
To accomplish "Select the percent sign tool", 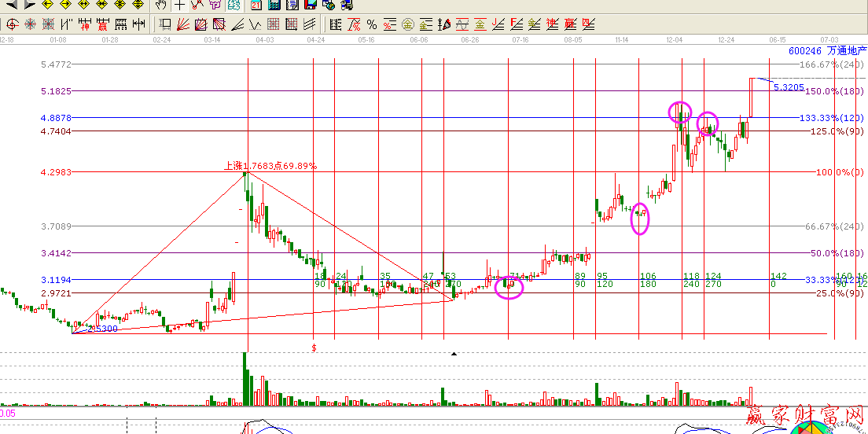I will point(371,24).
